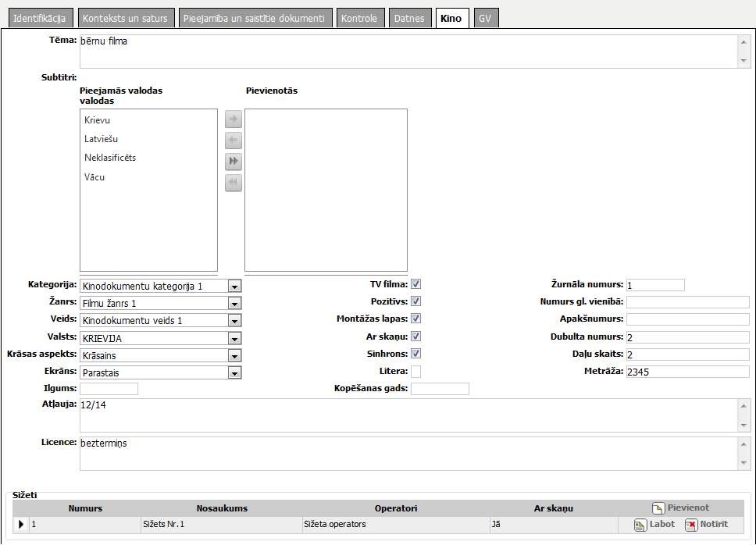
Task: Open the Valsts dropdown showing KRIEVIJA
Action: coord(234,338)
